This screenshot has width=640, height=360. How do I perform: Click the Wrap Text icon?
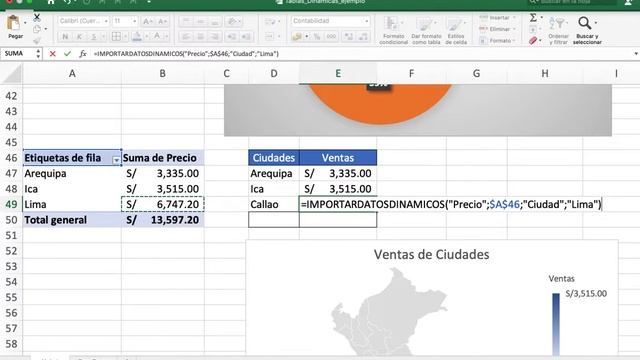click(270, 21)
